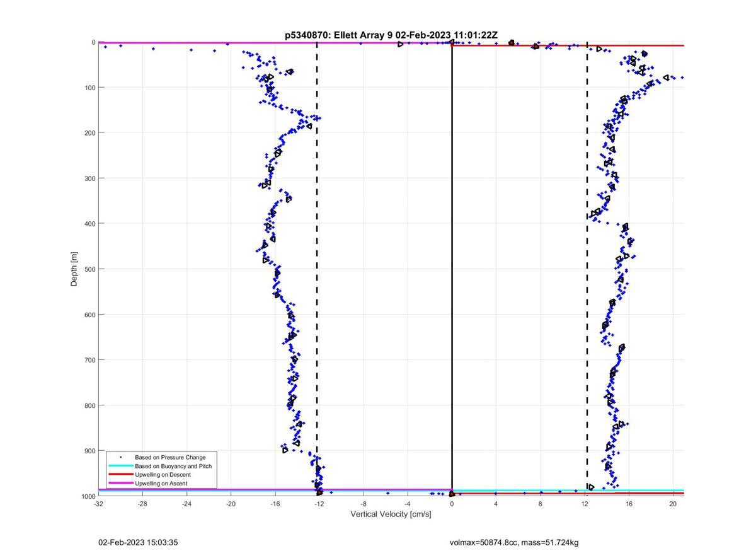Click the y-axis tick label 200
The width and height of the screenshot is (756, 558).
(x=89, y=133)
